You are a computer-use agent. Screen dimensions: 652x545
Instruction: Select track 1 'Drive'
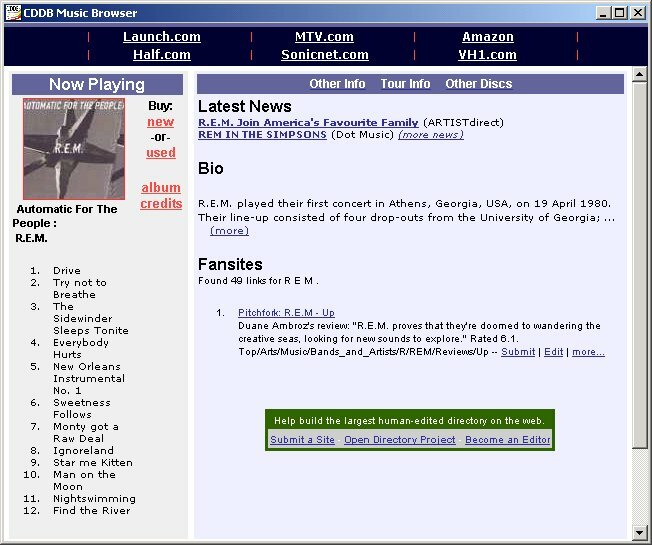67,271
